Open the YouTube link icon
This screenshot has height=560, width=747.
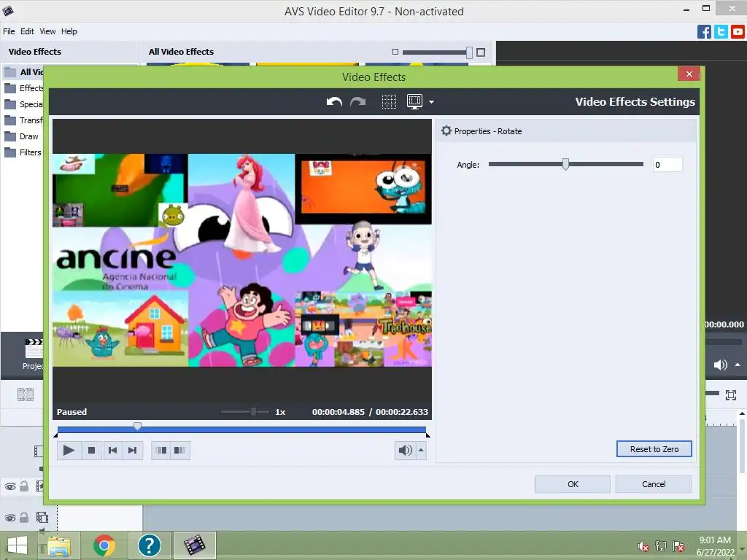[738, 32]
